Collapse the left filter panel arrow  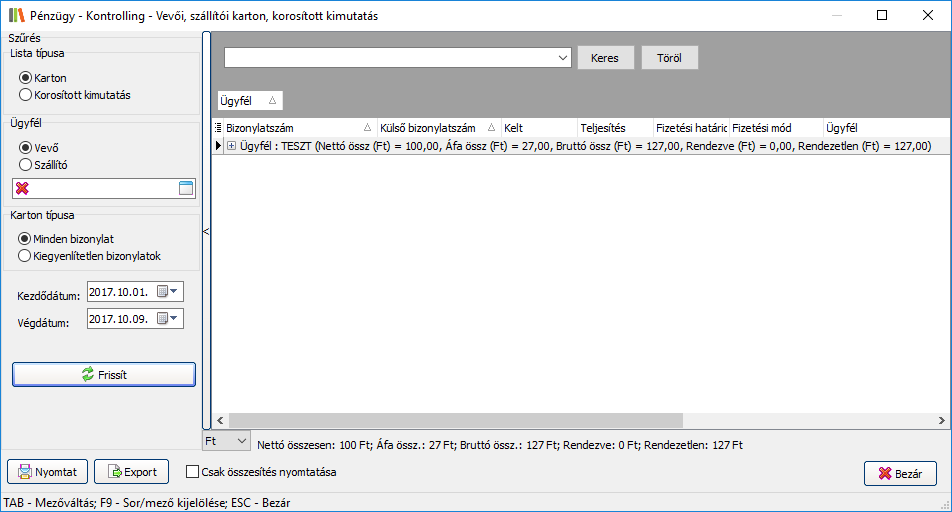click(206, 231)
